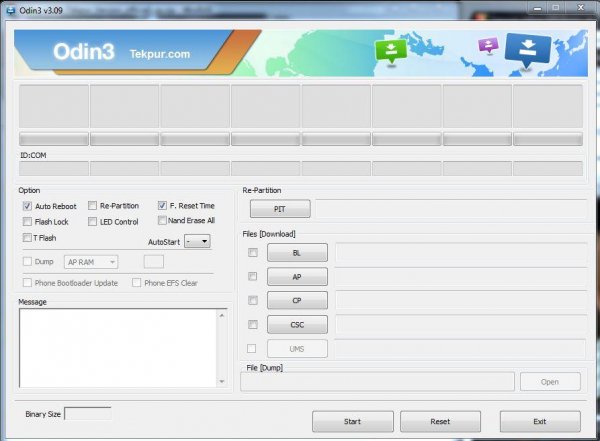Screen dimensions: 600x441
Task: Tick the checkbox next to UMS
Action: (x=251, y=348)
